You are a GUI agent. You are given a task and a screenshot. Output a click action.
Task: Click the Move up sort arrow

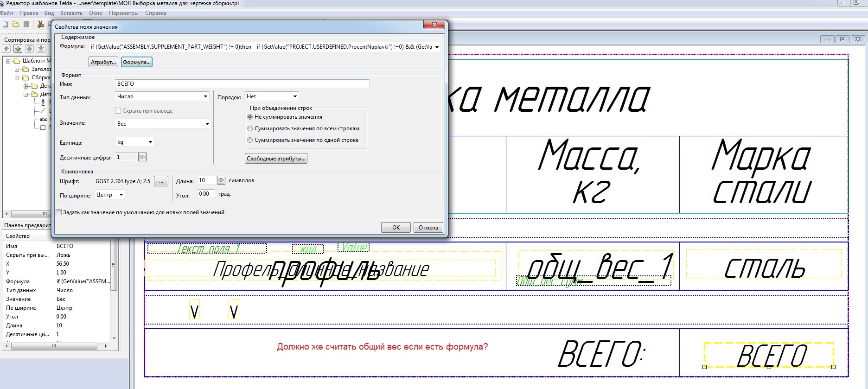coord(6,48)
